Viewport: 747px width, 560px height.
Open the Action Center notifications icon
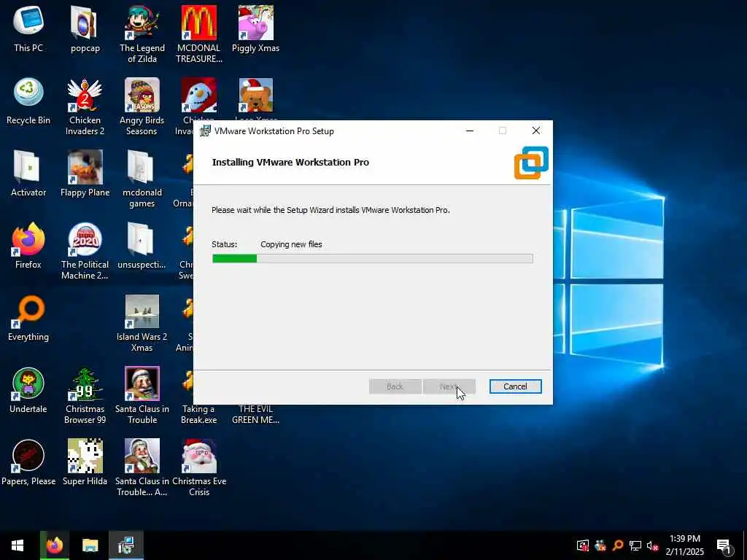pos(724,545)
